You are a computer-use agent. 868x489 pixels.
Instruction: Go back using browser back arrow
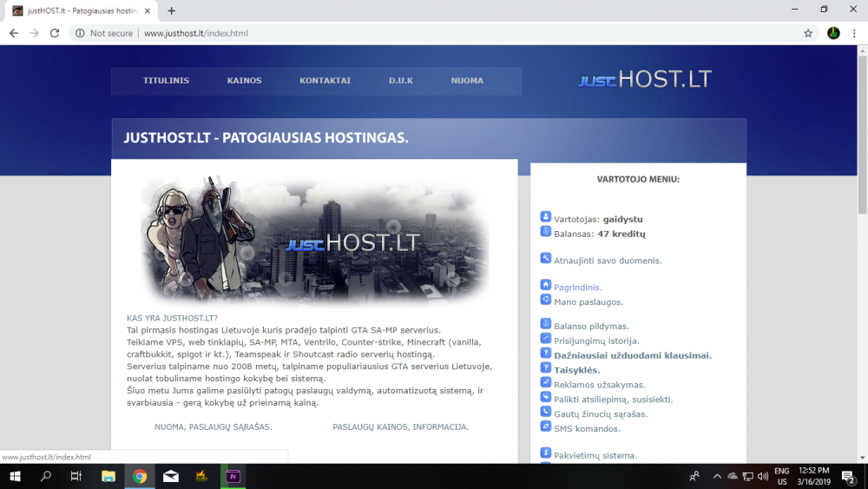(14, 33)
